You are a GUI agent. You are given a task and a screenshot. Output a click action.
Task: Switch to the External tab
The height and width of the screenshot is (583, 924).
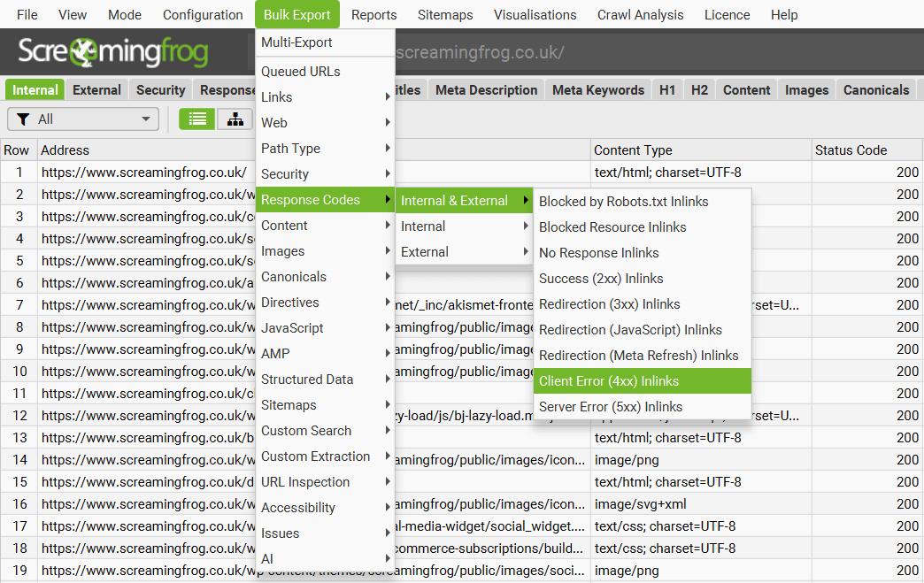[96, 89]
